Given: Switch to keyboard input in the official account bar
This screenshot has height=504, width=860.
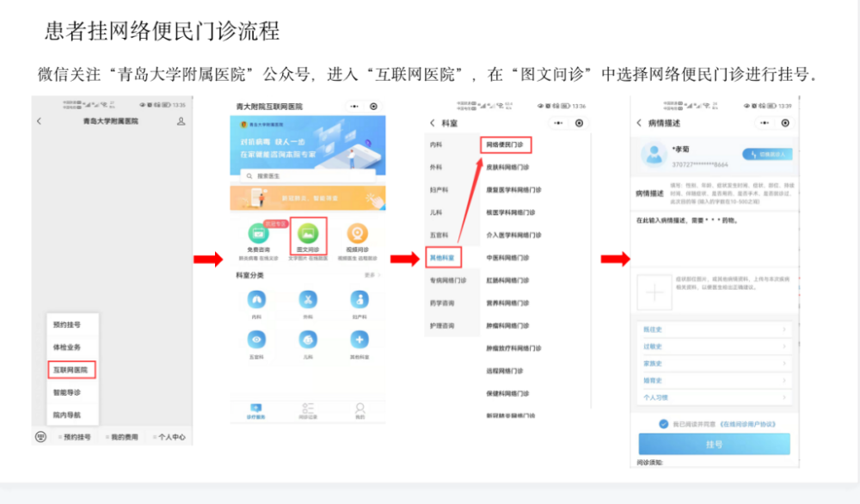Looking at the screenshot, I should pos(40,437).
